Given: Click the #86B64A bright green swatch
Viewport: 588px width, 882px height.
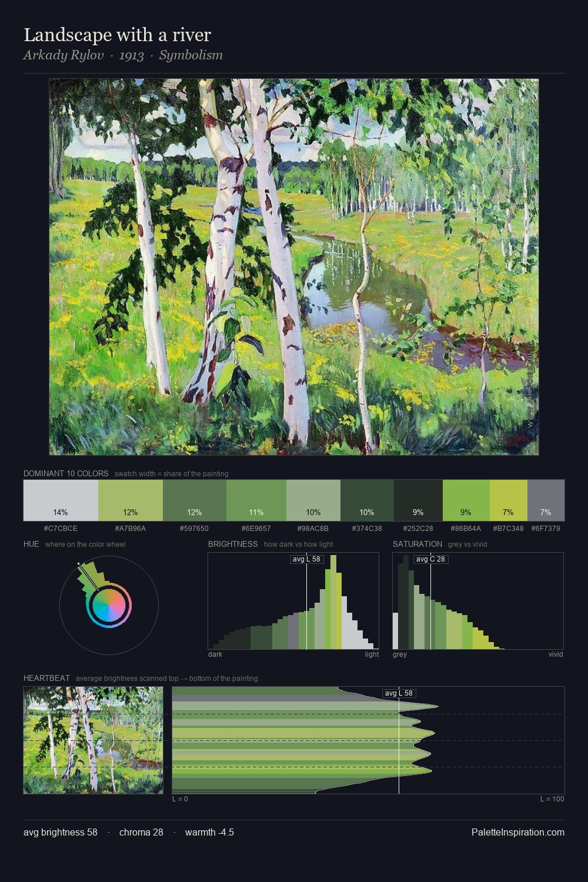Looking at the screenshot, I should [x=466, y=500].
